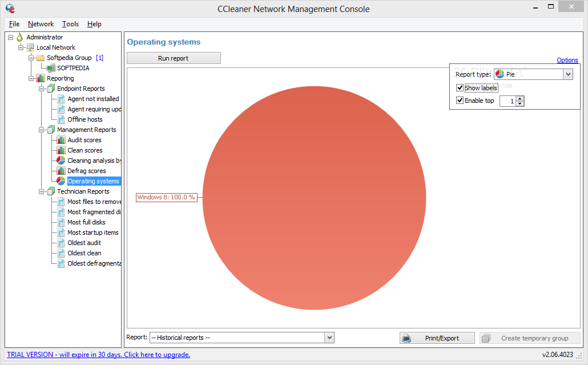Click the Windows 8 pie chart slice
The width and height of the screenshot is (588, 365).
click(x=314, y=198)
